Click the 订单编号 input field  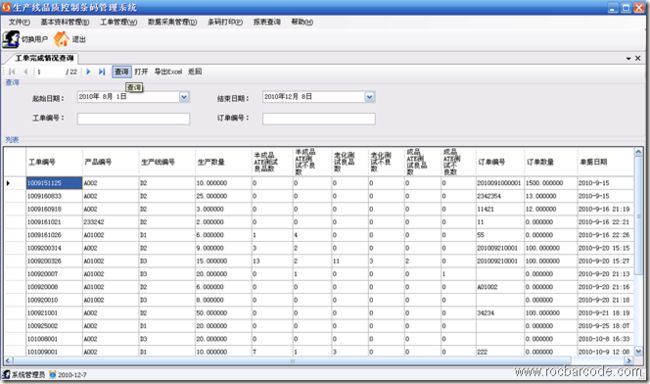319,119
